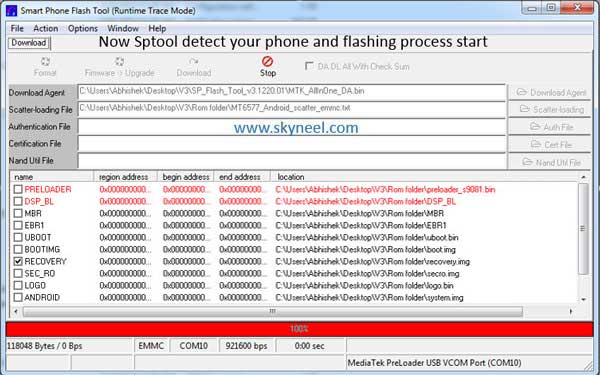Click the Firmware Upgrade toolbar icon
This screenshot has height=375, width=600.
tap(119, 66)
